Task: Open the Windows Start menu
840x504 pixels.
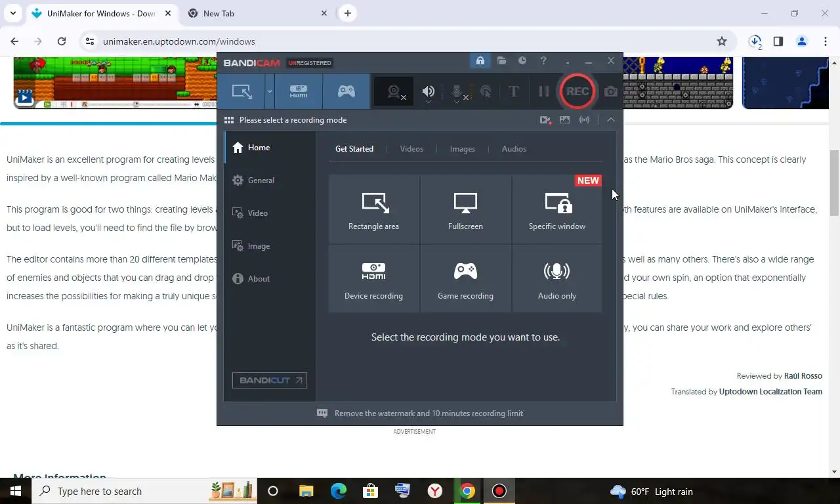Action: (16, 491)
